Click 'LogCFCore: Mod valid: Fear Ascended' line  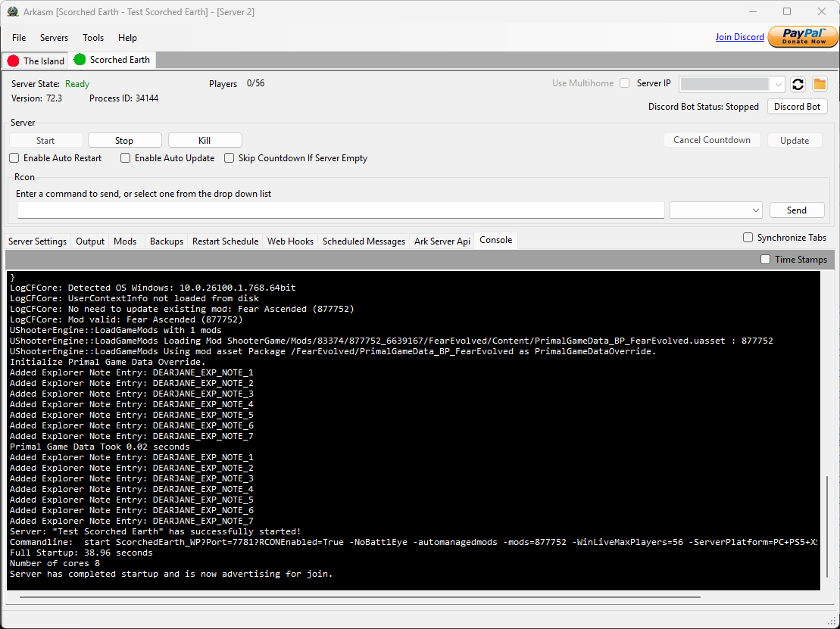[x=126, y=319]
